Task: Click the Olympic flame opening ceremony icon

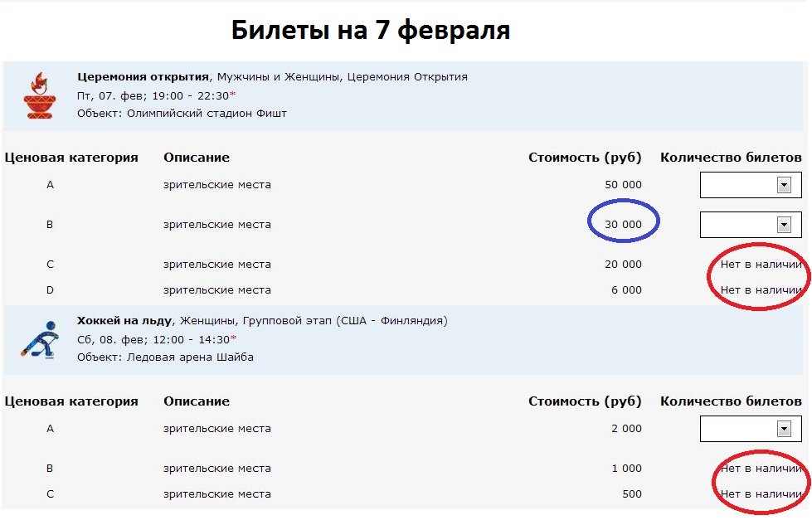Action: click(x=39, y=96)
